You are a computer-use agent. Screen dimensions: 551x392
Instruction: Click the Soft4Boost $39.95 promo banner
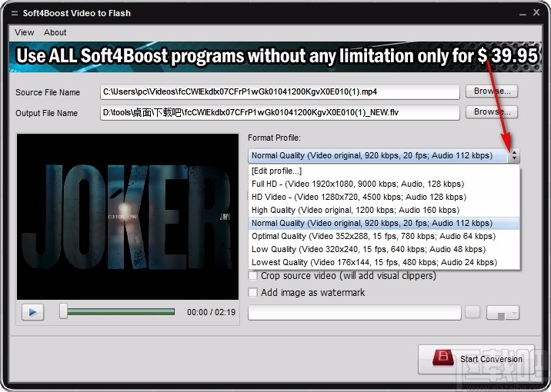click(x=275, y=57)
